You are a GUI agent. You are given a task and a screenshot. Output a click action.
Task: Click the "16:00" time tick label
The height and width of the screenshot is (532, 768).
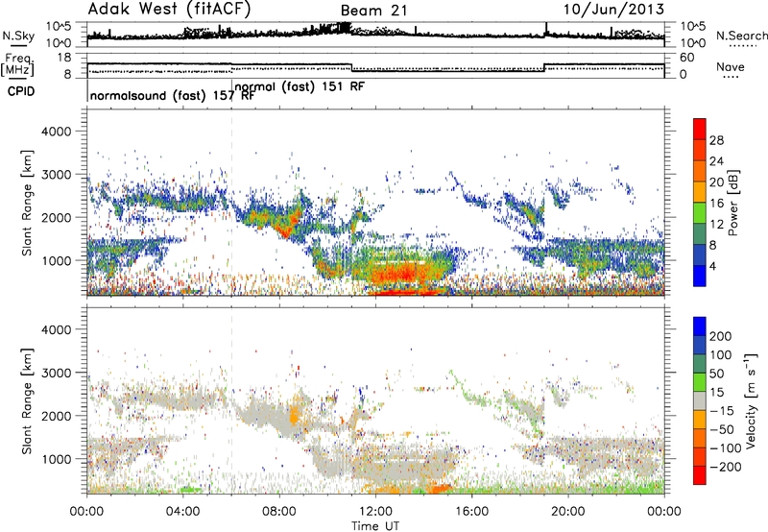coord(471,512)
